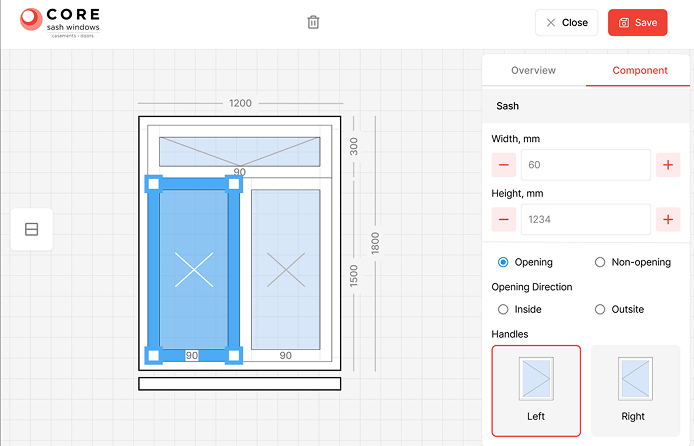Switch to the Overview tab
Image resolution: width=694 pixels, height=446 pixels.
pyautogui.click(x=533, y=70)
